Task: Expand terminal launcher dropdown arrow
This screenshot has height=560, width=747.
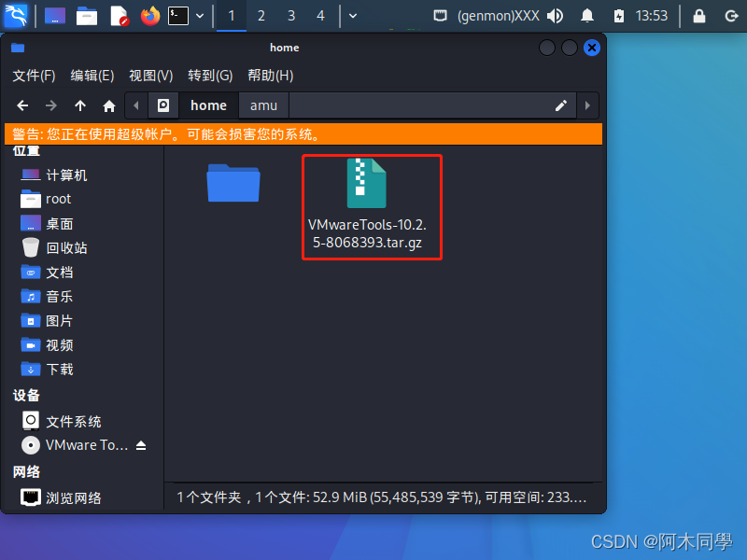Action: [x=200, y=16]
